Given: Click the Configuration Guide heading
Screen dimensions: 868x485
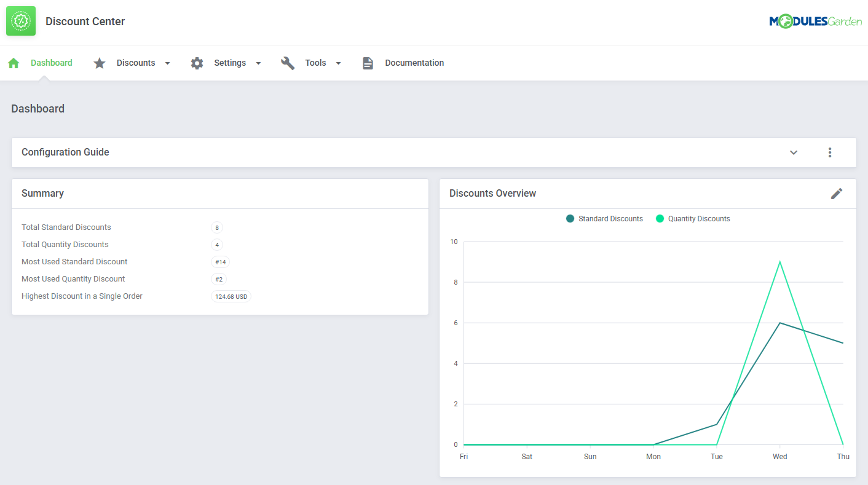Looking at the screenshot, I should coord(65,152).
